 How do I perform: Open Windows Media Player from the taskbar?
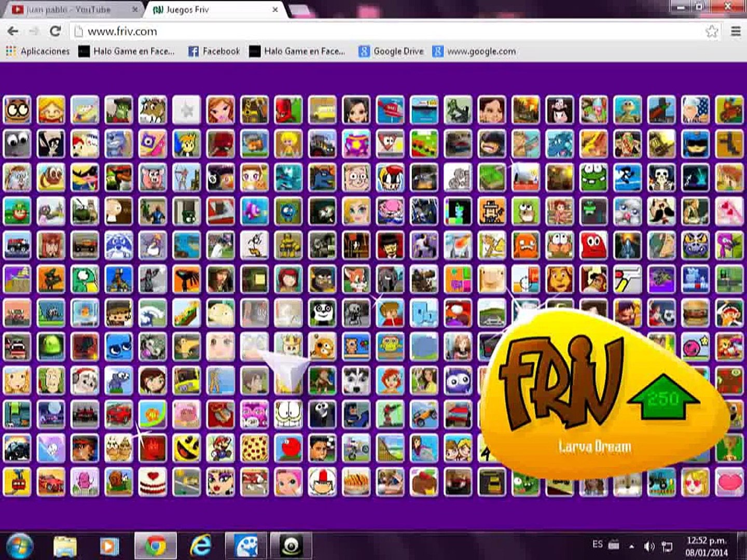pyautogui.click(x=109, y=546)
